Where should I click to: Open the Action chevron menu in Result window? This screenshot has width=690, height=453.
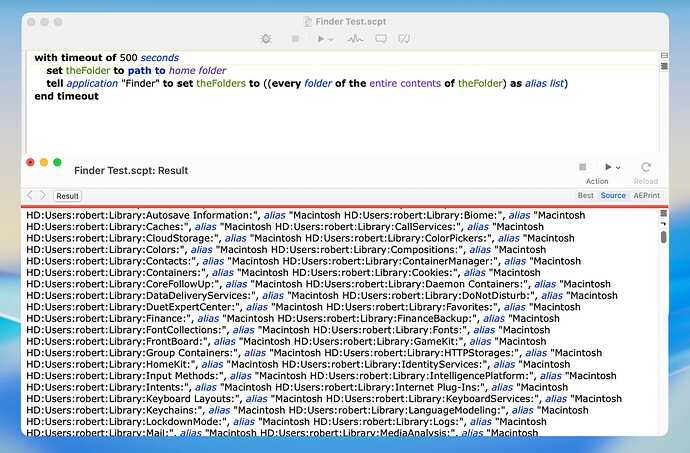(x=618, y=167)
